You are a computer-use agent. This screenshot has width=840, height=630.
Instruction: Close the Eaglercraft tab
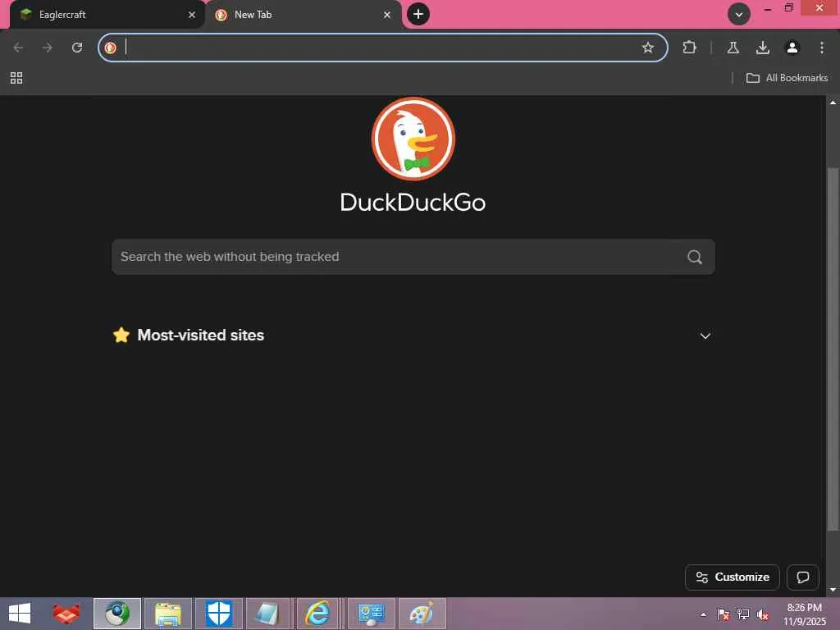pyautogui.click(x=192, y=15)
